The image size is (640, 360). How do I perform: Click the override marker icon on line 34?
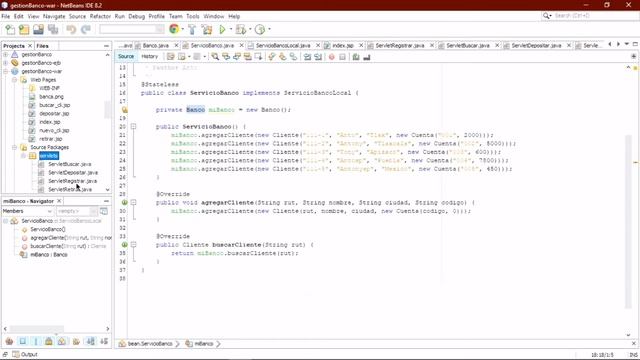click(x=124, y=245)
